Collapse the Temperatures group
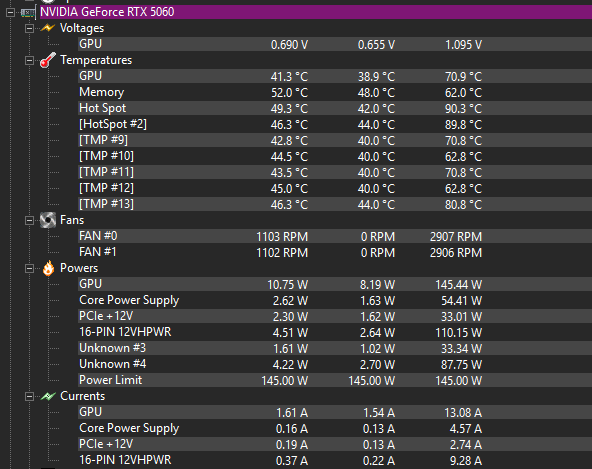The image size is (592, 469). (29, 60)
